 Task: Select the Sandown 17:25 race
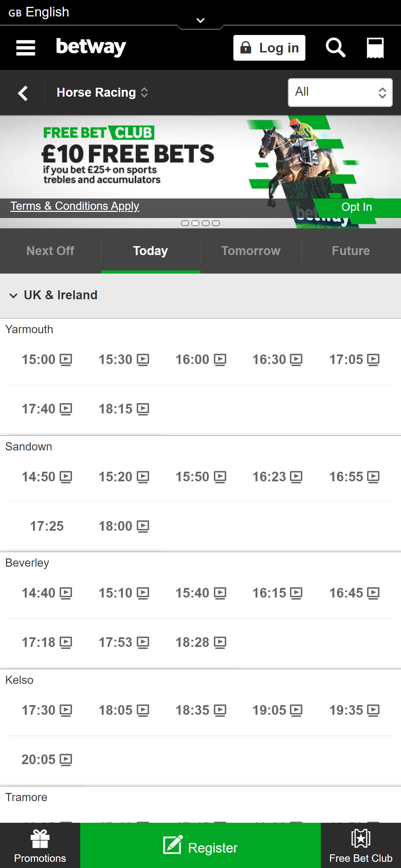click(46, 526)
